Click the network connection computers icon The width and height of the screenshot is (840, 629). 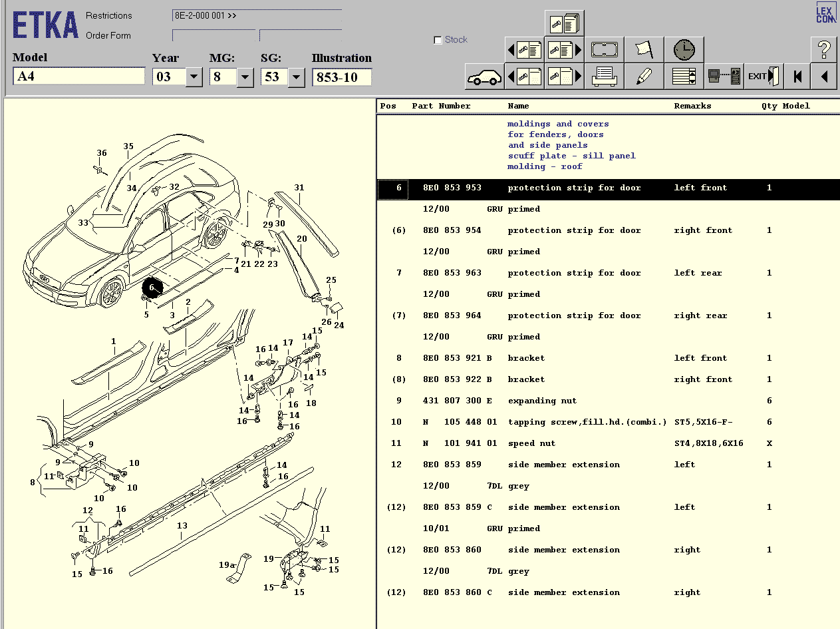pyautogui.click(x=724, y=77)
